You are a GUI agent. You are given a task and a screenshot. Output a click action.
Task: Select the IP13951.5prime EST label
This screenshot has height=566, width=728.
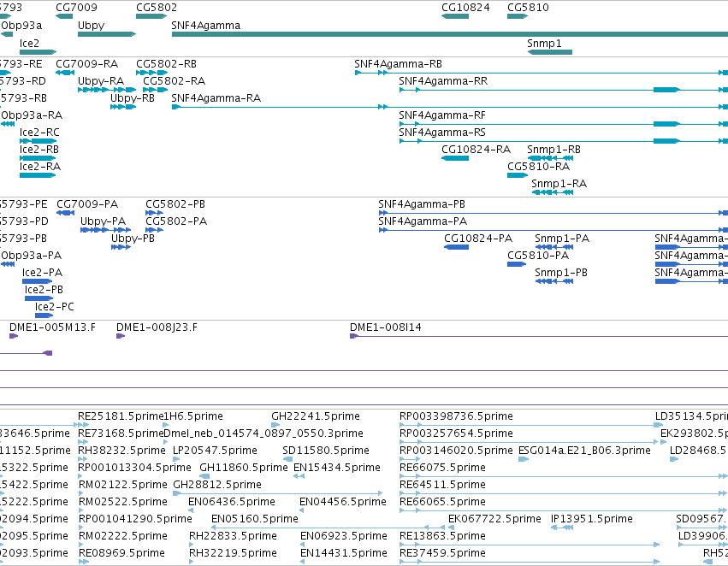coord(591,519)
